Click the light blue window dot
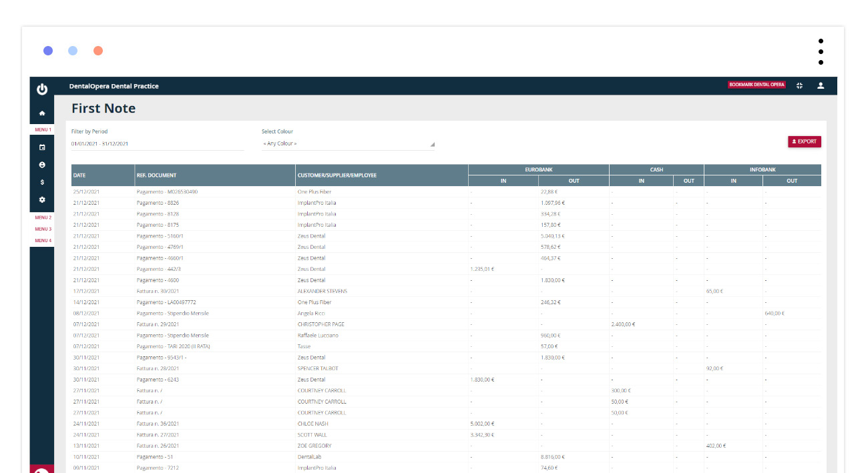The image size is (868, 473). coord(73,51)
